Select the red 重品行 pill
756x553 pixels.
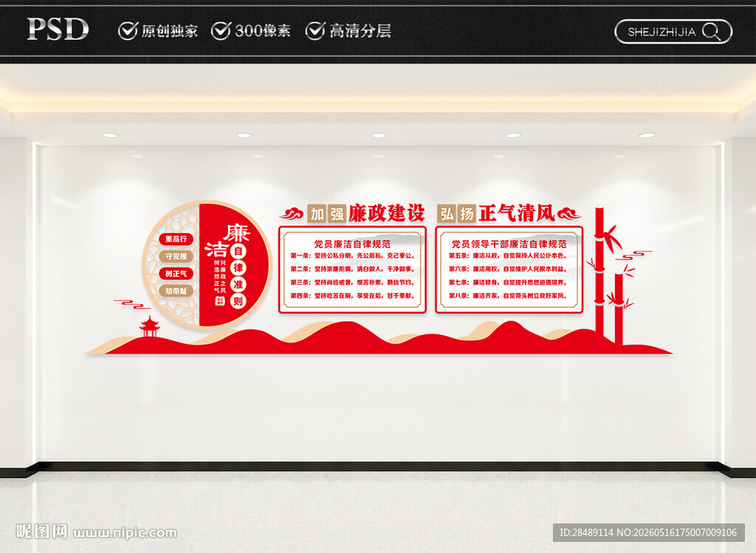(x=176, y=238)
